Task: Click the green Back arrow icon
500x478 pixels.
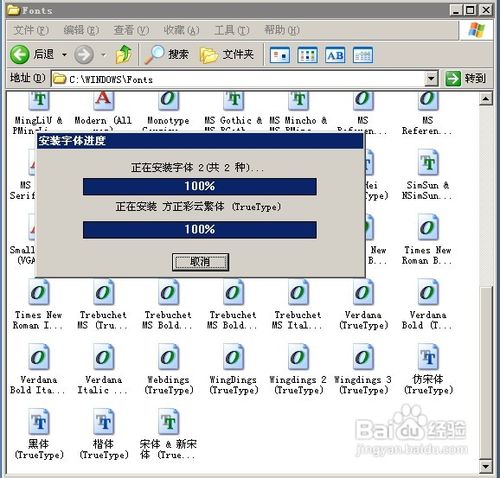Action: (19, 54)
